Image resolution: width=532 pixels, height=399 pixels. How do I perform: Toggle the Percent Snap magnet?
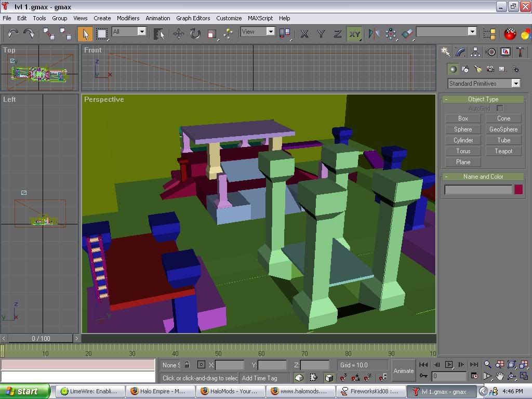click(x=368, y=377)
